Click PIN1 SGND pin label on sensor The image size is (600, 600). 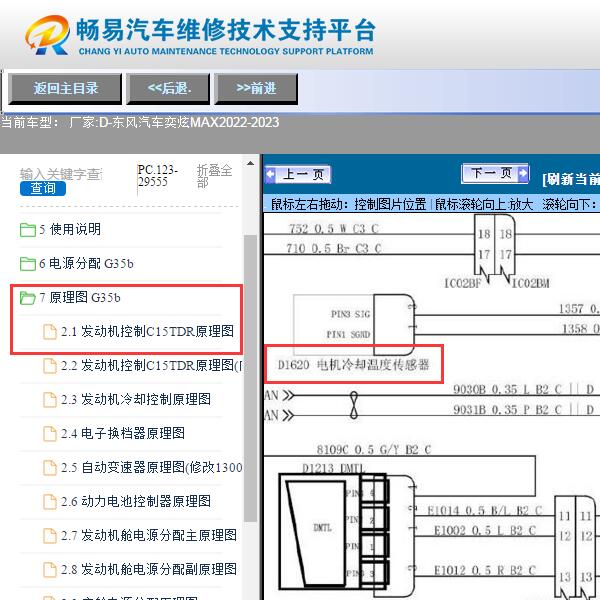point(348,334)
